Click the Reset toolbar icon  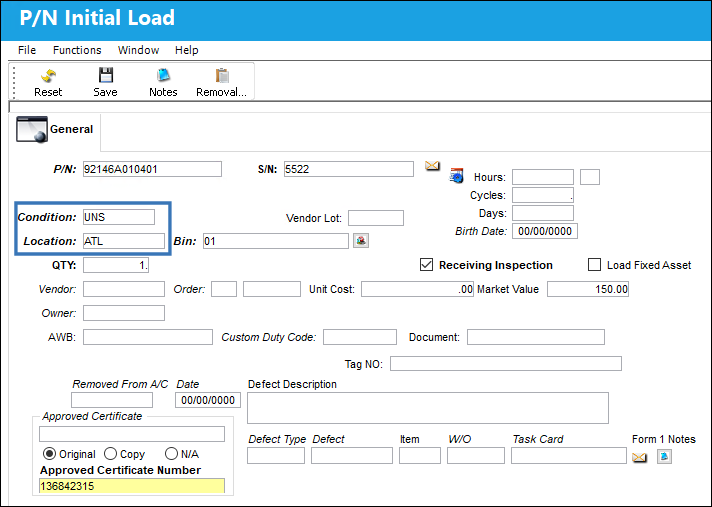coord(48,75)
